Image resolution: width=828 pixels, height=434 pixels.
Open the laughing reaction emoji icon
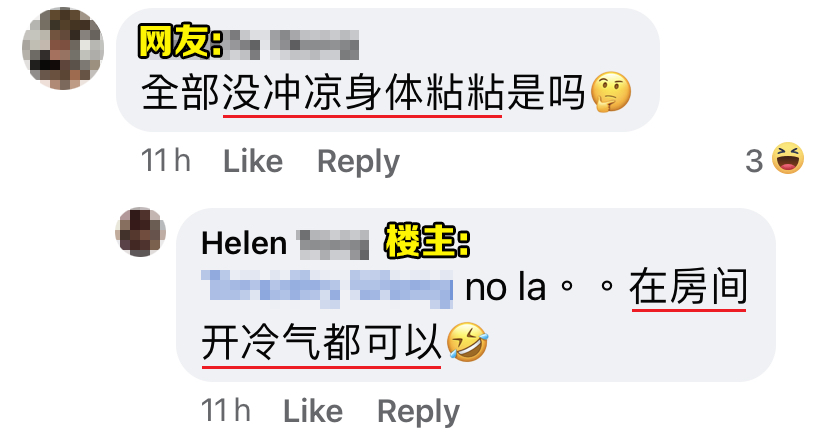(788, 158)
